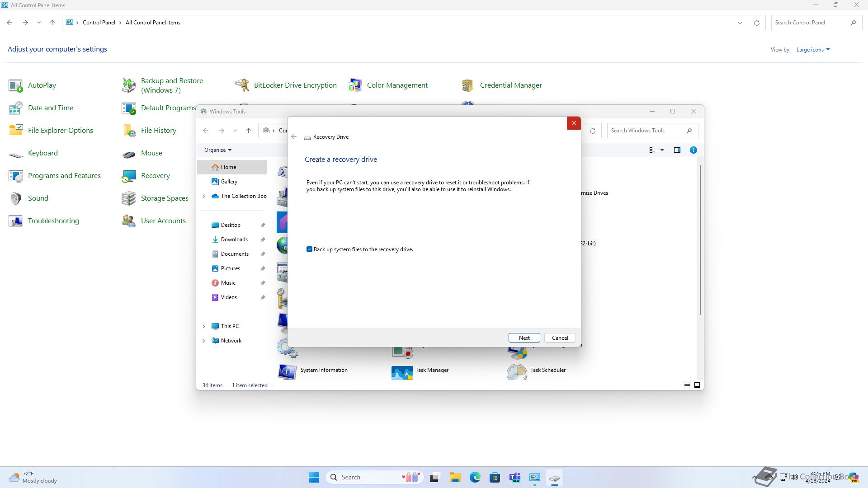Open AutoPlay in Control Panel
This screenshot has height=488, width=868.
coord(42,85)
